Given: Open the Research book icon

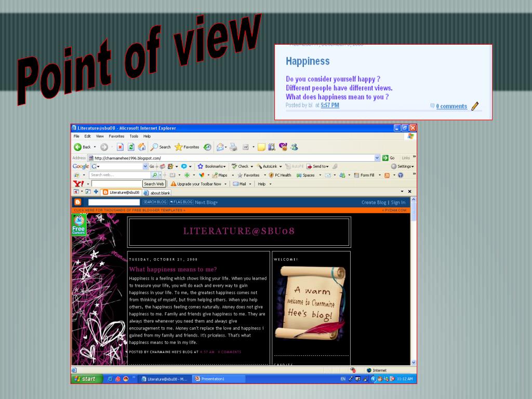Looking at the screenshot, I should [x=271, y=147].
